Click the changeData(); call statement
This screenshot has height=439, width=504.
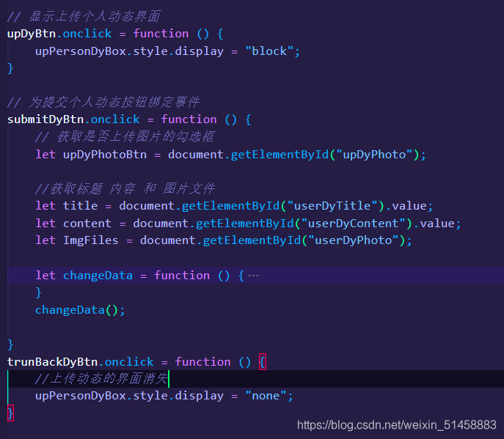pyautogui.click(x=80, y=310)
